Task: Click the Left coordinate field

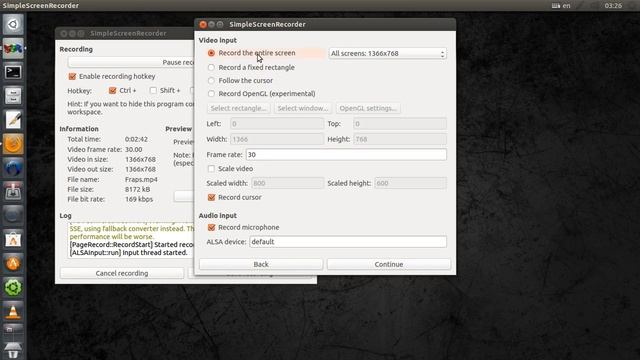Action: click(x=277, y=124)
